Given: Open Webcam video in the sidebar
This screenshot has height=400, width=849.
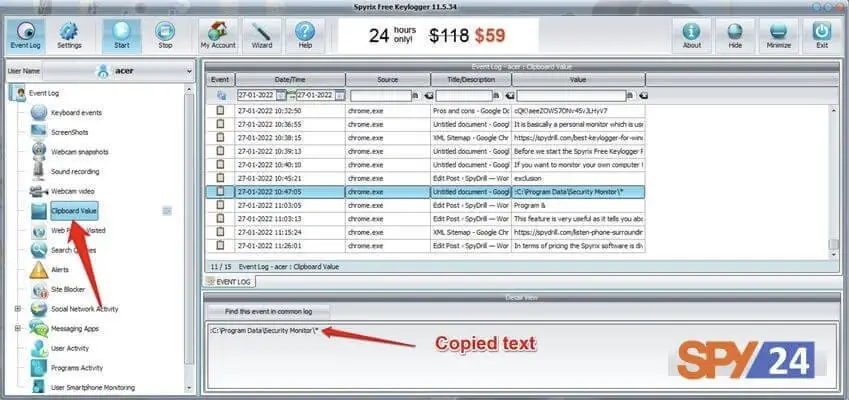Looking at the screenshot, I should click(x=73, y=191).
